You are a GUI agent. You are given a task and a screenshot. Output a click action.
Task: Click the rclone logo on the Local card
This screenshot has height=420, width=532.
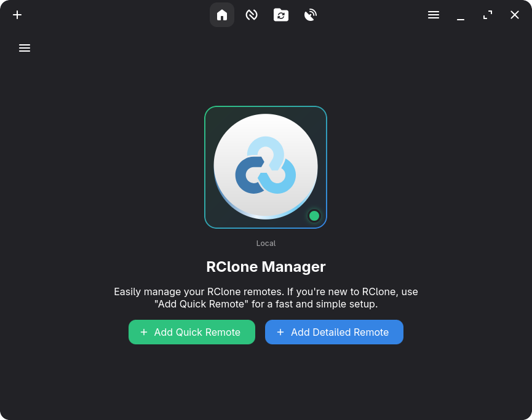click(x=265, y=166)
